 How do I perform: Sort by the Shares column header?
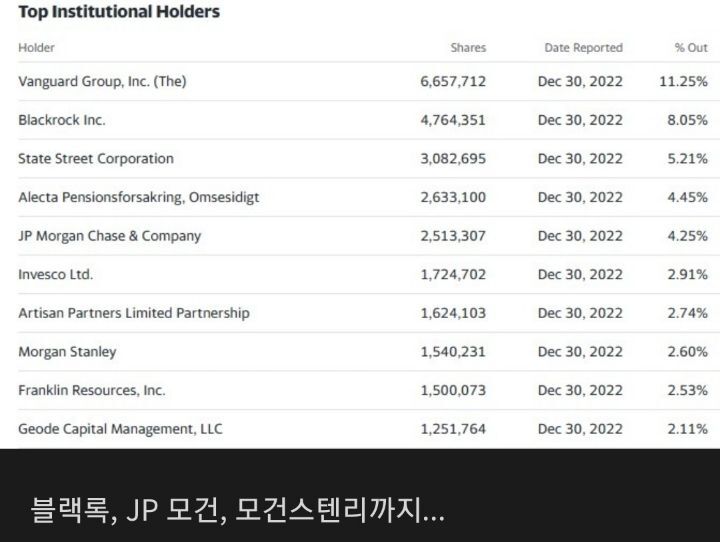(x=468, y=48)
